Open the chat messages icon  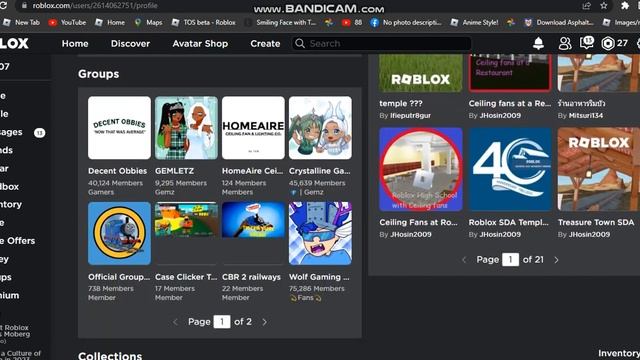point(587,42)
